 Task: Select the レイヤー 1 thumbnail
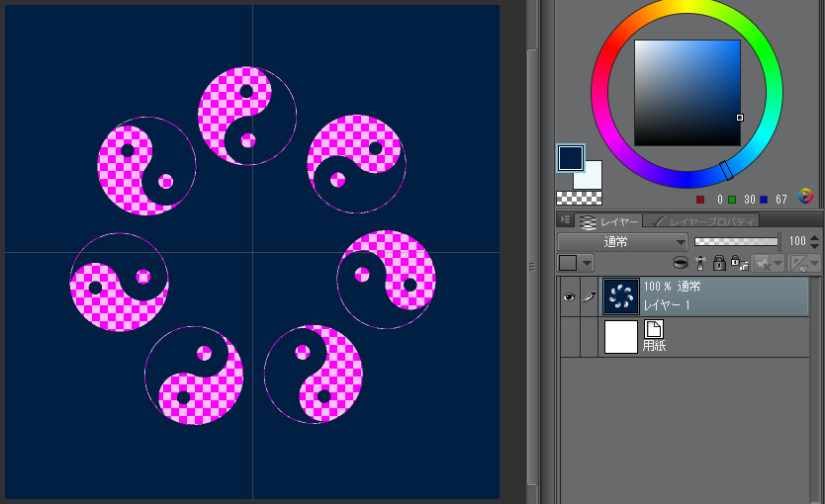pos(621,296)
